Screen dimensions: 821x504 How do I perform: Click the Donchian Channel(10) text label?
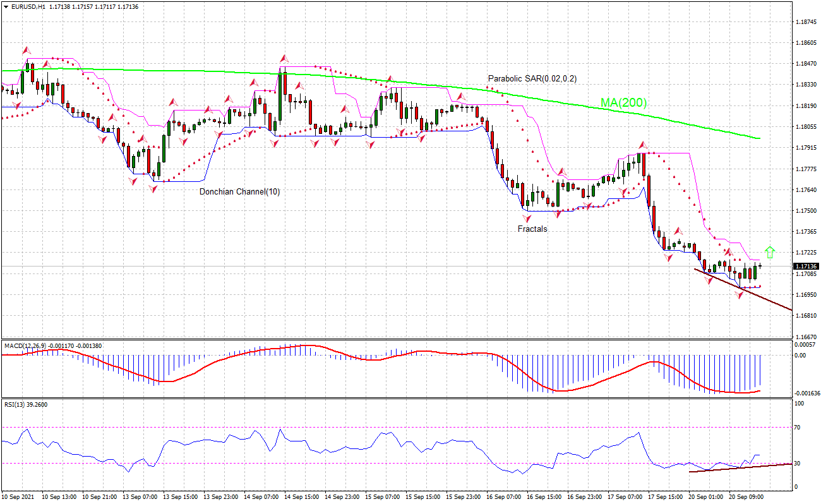[239, 190]
